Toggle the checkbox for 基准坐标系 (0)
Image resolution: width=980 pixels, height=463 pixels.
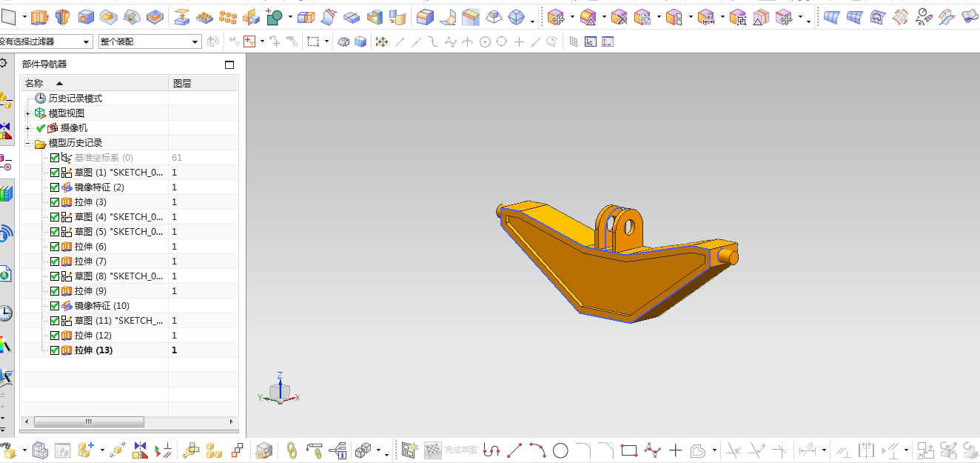click(55, 158)
